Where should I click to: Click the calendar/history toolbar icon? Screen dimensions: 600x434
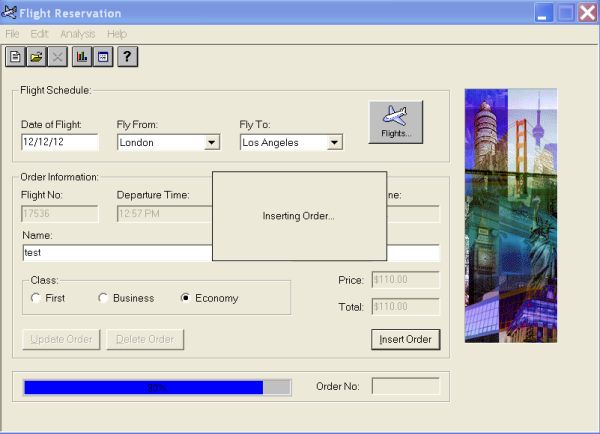pos(103,57)
